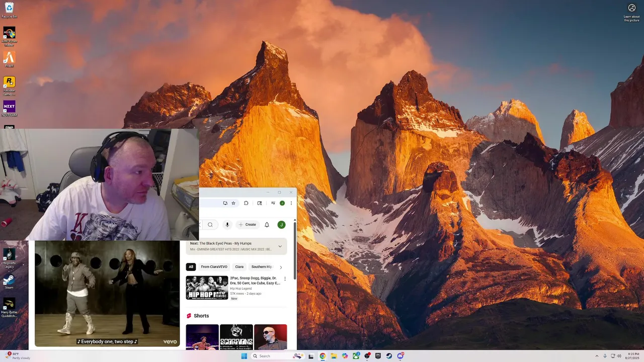The width and height of the screenshot is (644, 362).
Task: Select the 'From CiaraVEVO' chip
Action: click(x=214, y=267)
